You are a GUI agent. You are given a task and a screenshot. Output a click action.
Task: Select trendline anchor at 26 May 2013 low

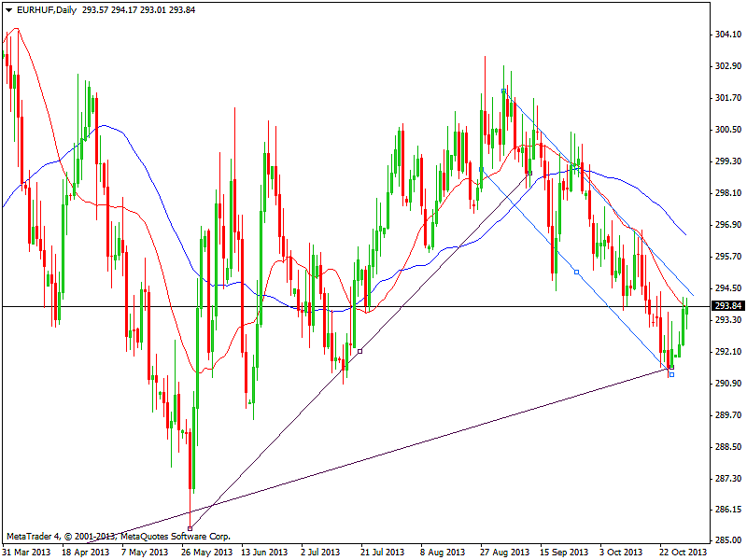pyautogui.click(x=190, y=528)
